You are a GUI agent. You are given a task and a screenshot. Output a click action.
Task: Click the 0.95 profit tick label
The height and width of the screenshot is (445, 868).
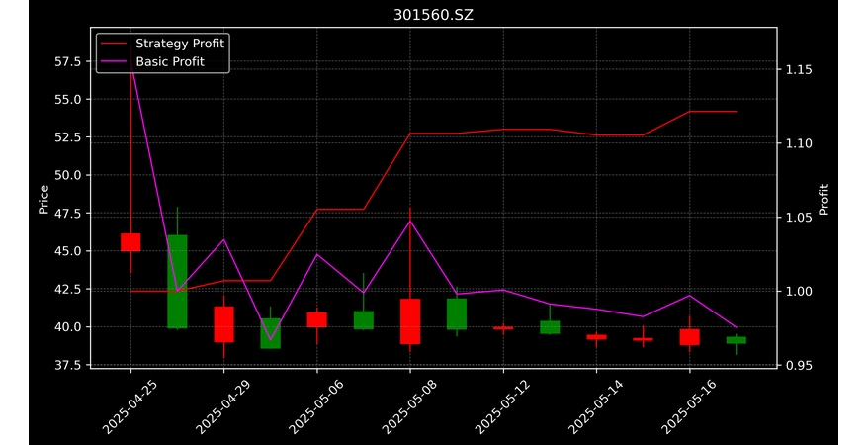(798, 366)
